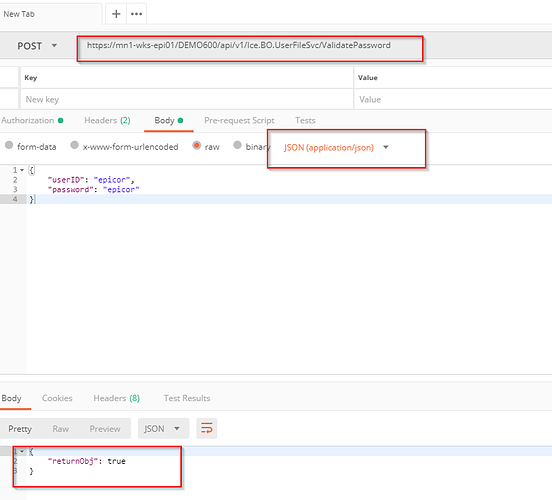Image resolution: width=552 pixels, height=500 pixels.
Task: Toggle word wrap in response viewer
Action: coord(207,428)
